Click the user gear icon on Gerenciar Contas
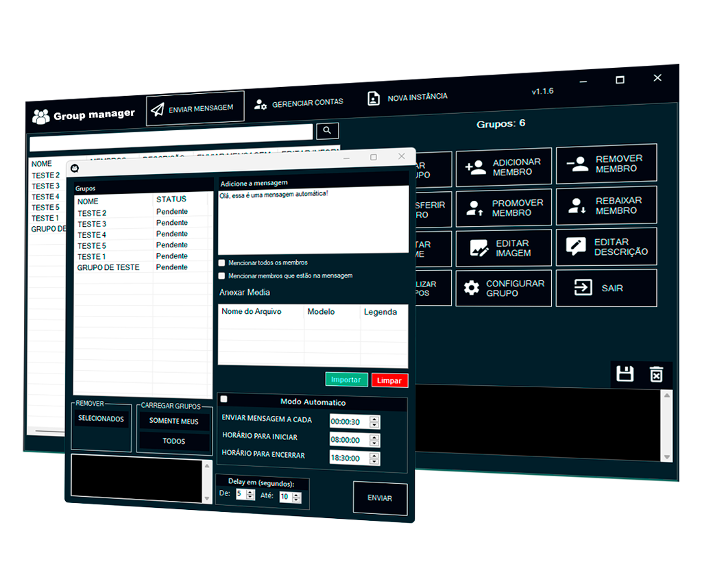702x588 pixels. 261,105
